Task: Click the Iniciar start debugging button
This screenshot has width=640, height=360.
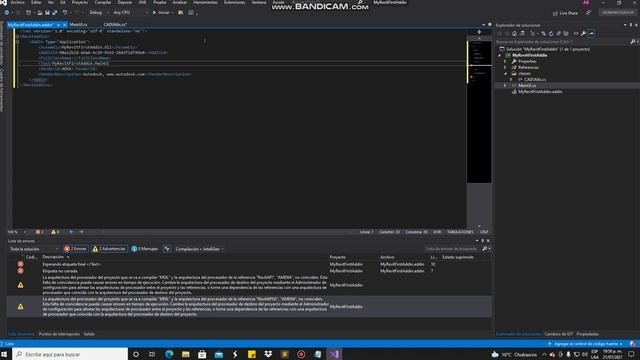Action: [x=161, y=13]
